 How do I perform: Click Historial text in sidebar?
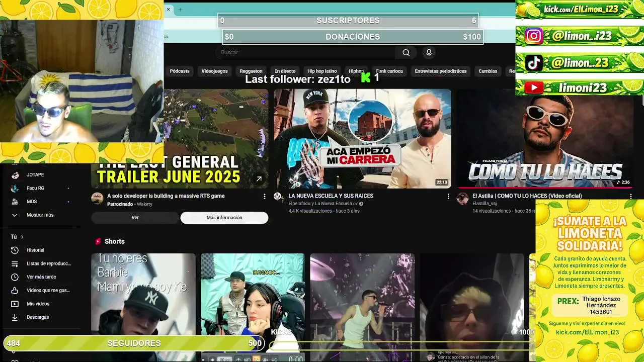point(36,250)
